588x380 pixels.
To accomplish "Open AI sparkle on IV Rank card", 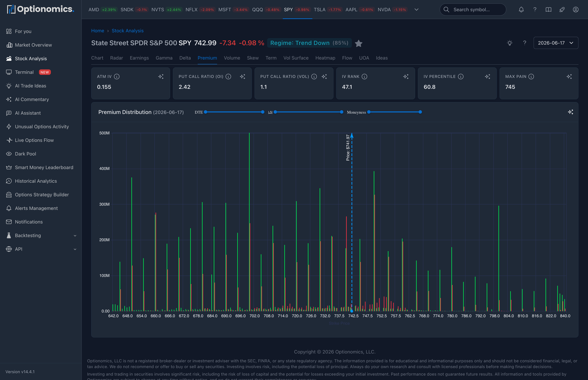I will [406, 77].
